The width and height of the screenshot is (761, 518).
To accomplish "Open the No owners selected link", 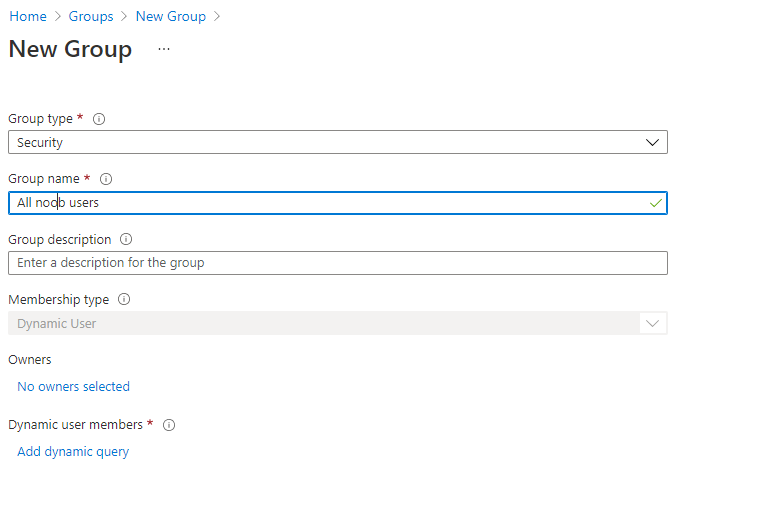I will (73, 386).
